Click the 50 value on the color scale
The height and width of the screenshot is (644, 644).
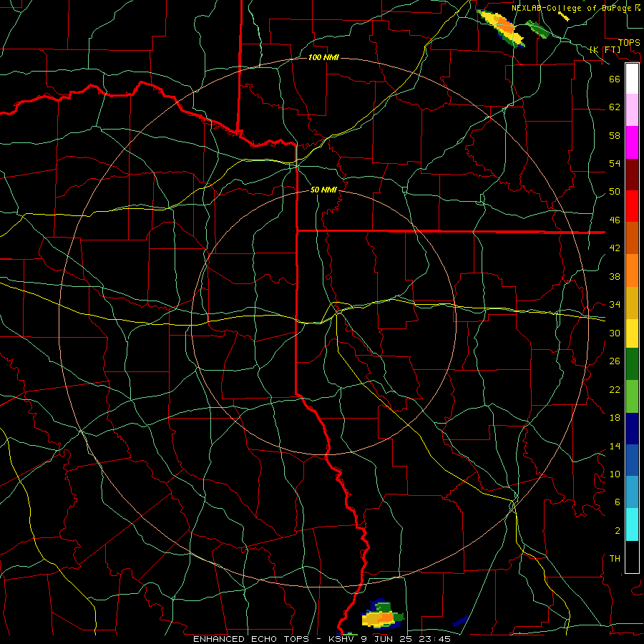point(615,192)
